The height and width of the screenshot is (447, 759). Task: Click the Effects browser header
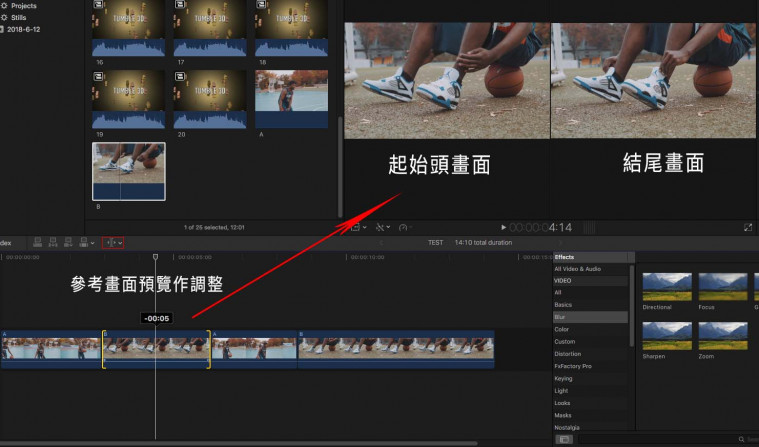coord(593,257)
